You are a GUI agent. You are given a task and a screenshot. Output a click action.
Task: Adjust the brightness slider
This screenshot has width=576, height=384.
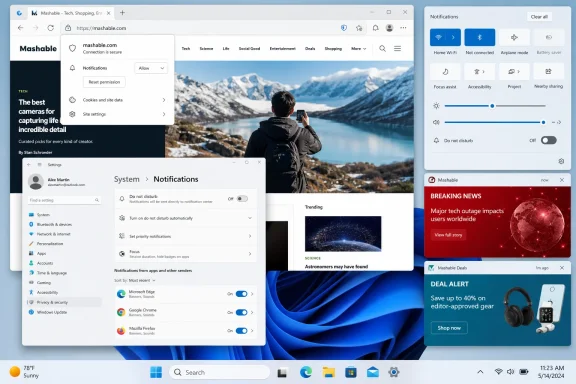coord(495,106)
